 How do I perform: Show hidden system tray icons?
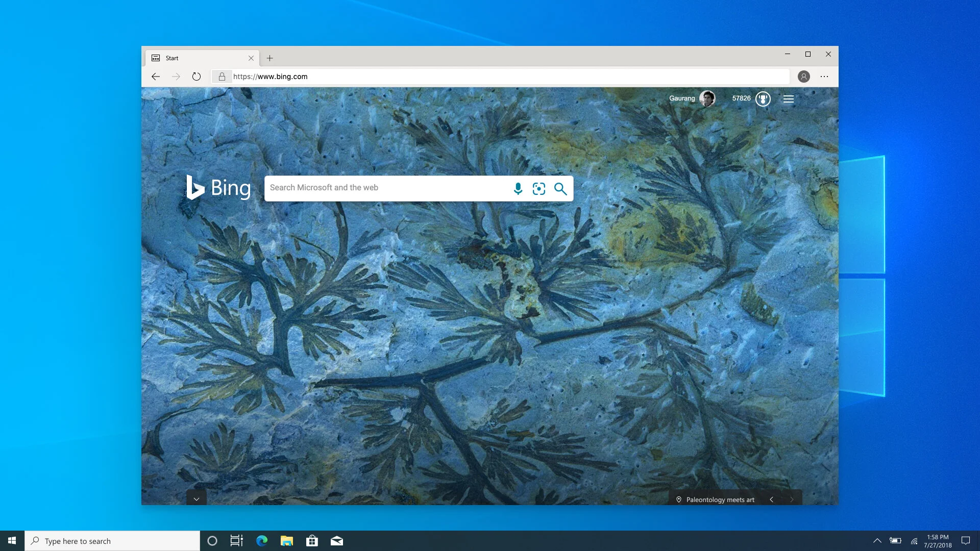pyautogui.click(x=877, y=541)
